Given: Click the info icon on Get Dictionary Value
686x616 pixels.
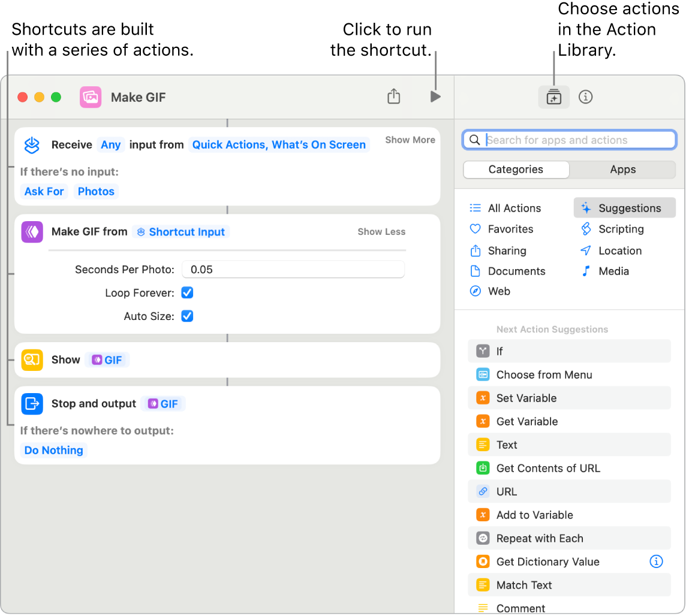Looking at the screenshot, I should pyautogui.click(x=656, y=561).
